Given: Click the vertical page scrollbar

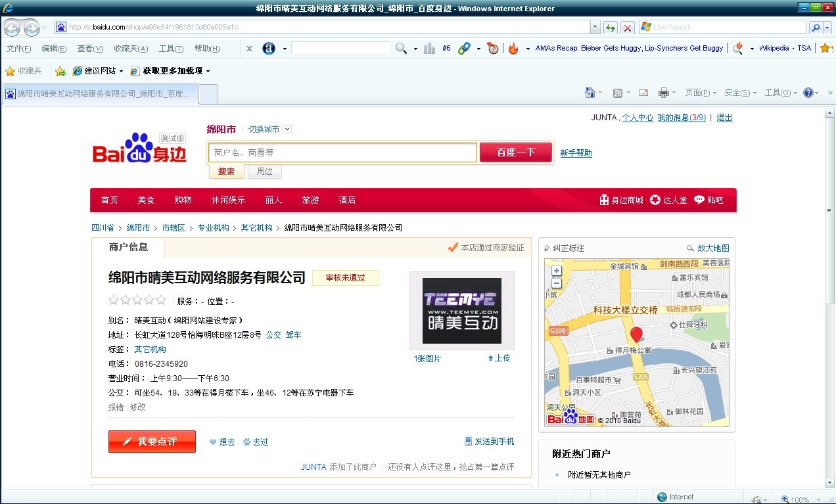Looking at the screenshot, I should coord(829,210).
